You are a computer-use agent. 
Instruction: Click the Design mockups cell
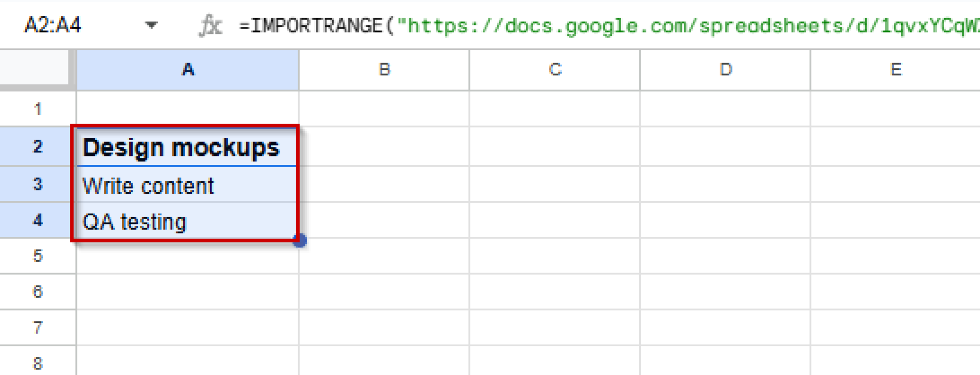[x=187, y=147]
